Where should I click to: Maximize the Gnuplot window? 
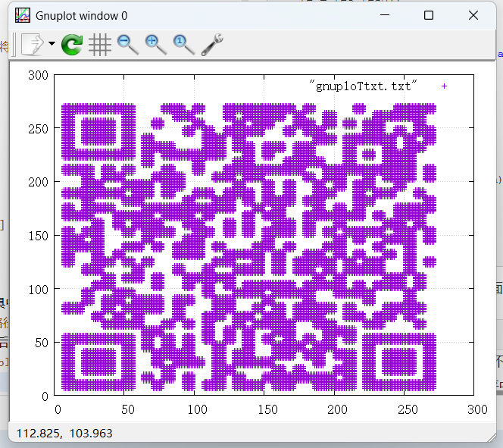[x=429, y=15]
